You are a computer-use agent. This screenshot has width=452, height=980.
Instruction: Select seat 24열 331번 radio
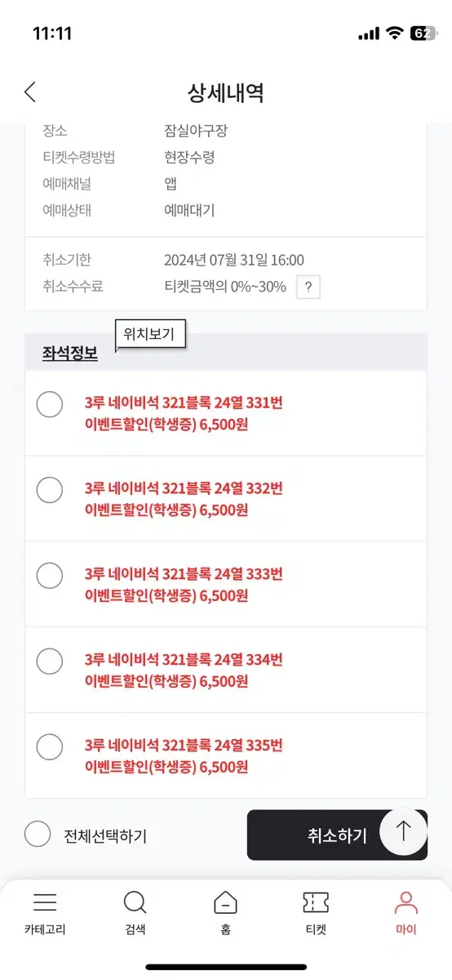pyautogui.click(x=50, y=404)
